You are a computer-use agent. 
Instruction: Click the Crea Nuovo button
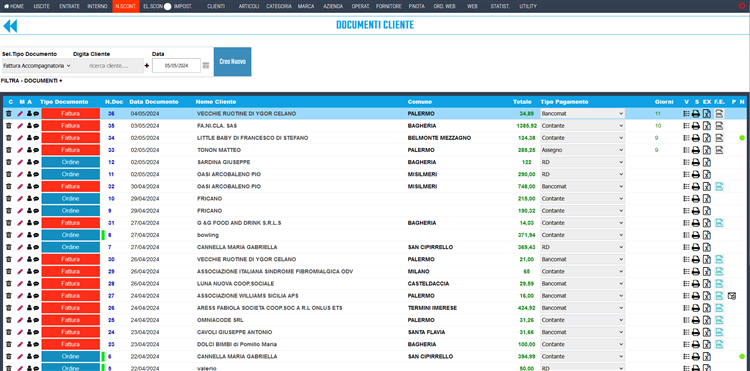[x=232, y=62]
